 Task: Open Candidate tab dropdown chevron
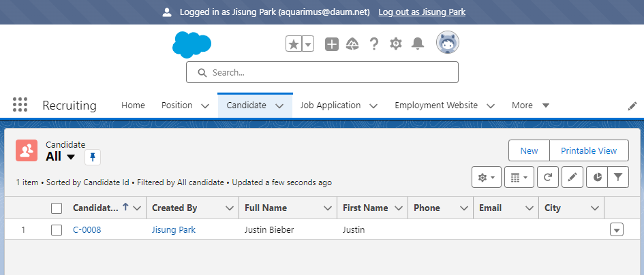click(279, 106)
